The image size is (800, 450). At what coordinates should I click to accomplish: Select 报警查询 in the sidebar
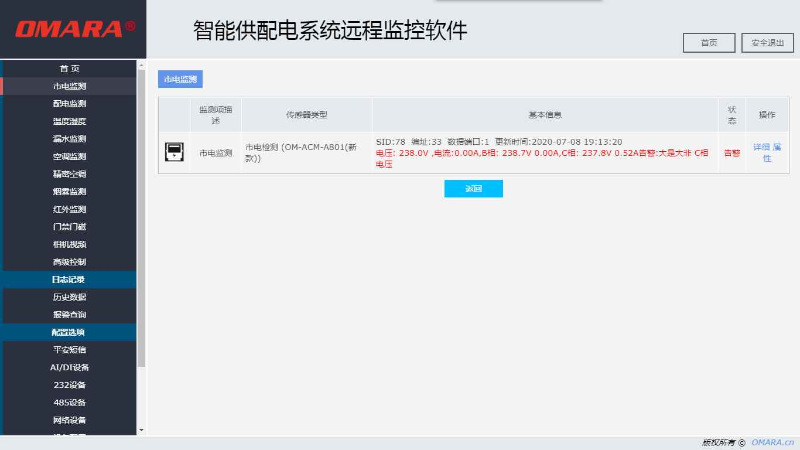point(69,315)
